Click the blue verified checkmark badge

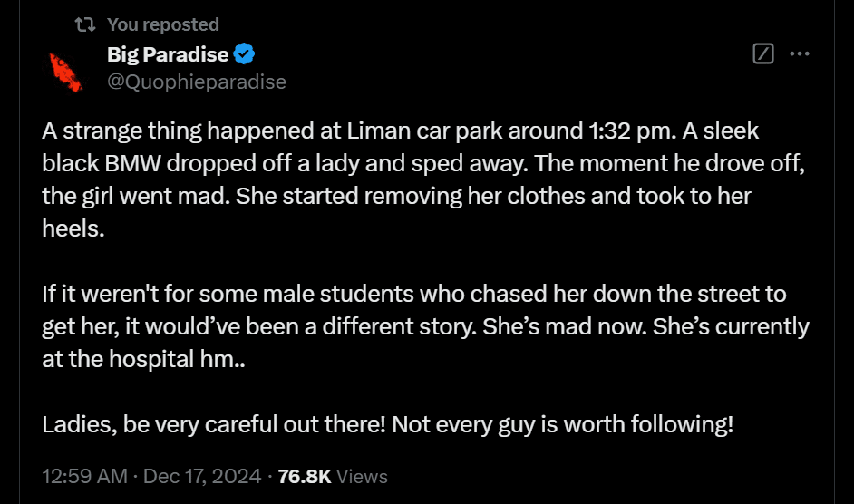pos(244,54)
